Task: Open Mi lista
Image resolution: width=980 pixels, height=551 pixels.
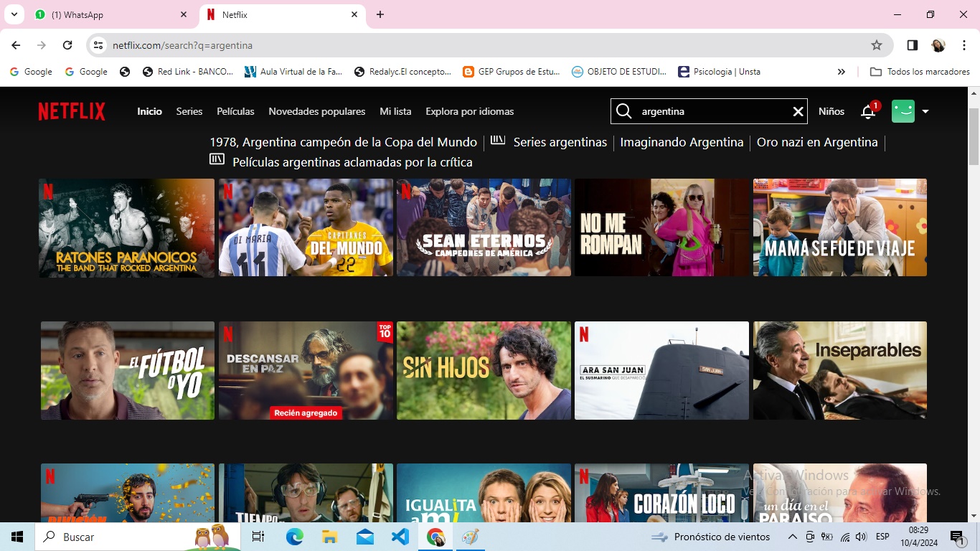Action: point(395,111)
